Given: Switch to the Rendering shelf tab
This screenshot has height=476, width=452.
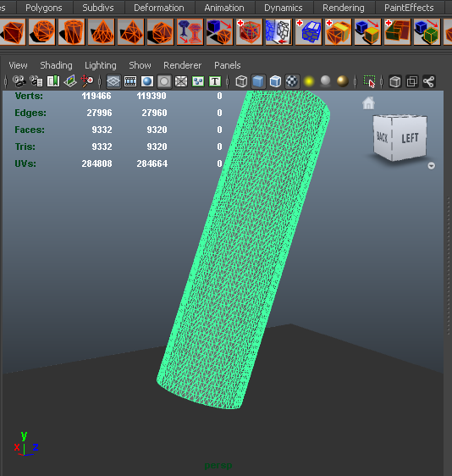Looking at the screenshot, I should (344, 8).
